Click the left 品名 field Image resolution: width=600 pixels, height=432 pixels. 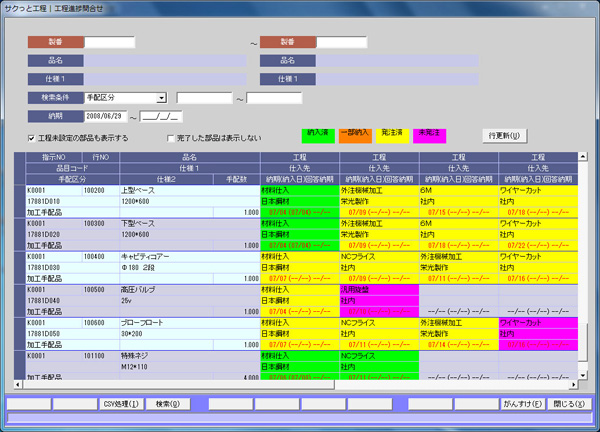pos(165,60)
